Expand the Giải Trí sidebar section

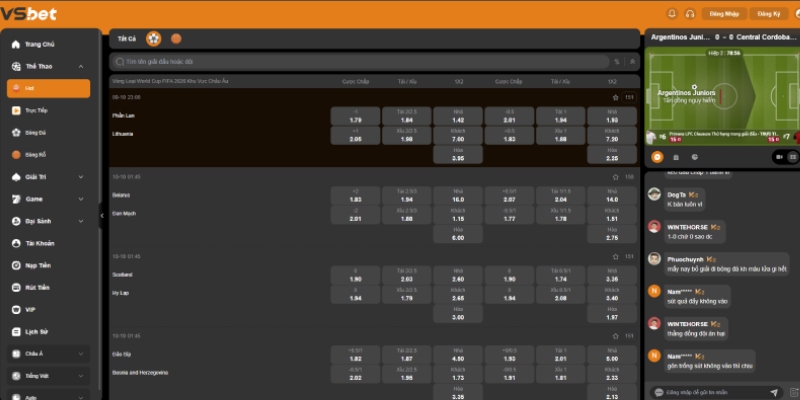tap(52, 176)
